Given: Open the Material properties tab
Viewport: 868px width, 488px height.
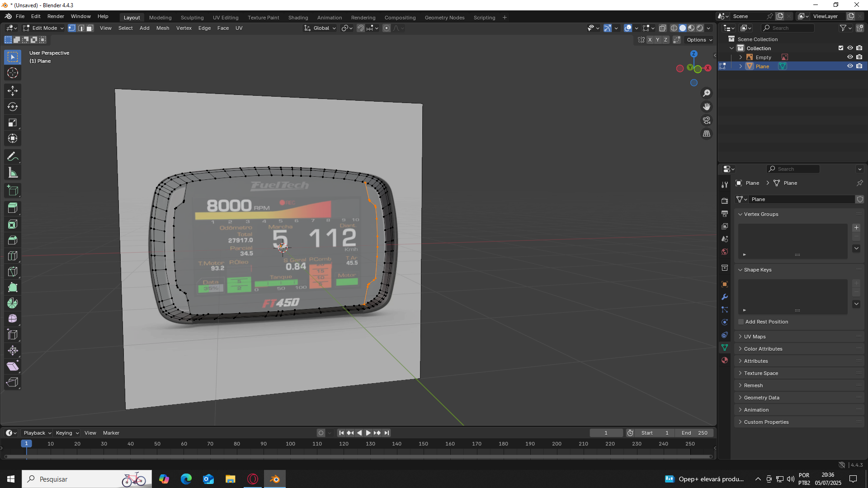Looking at the screenshot, I should (x=725, y=360).
